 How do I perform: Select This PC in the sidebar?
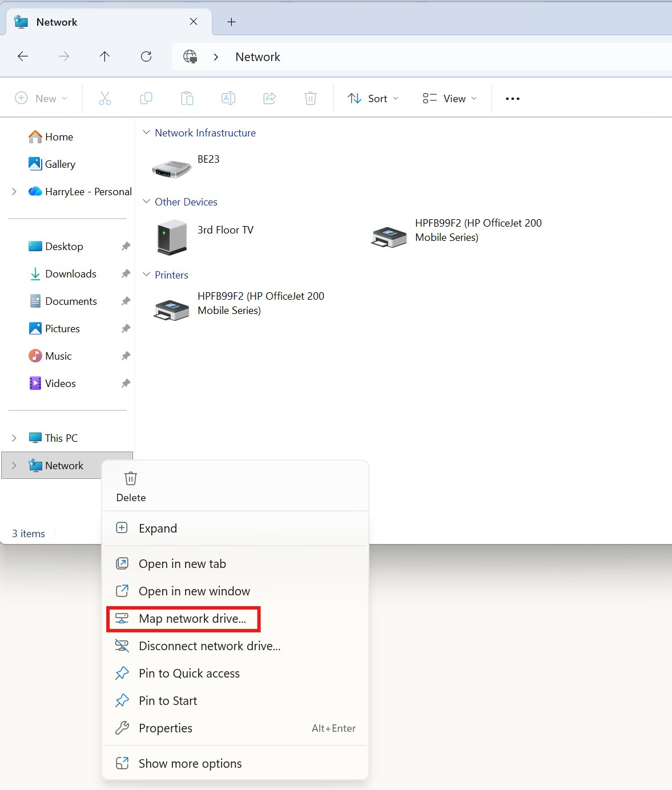tap(53, 438)
